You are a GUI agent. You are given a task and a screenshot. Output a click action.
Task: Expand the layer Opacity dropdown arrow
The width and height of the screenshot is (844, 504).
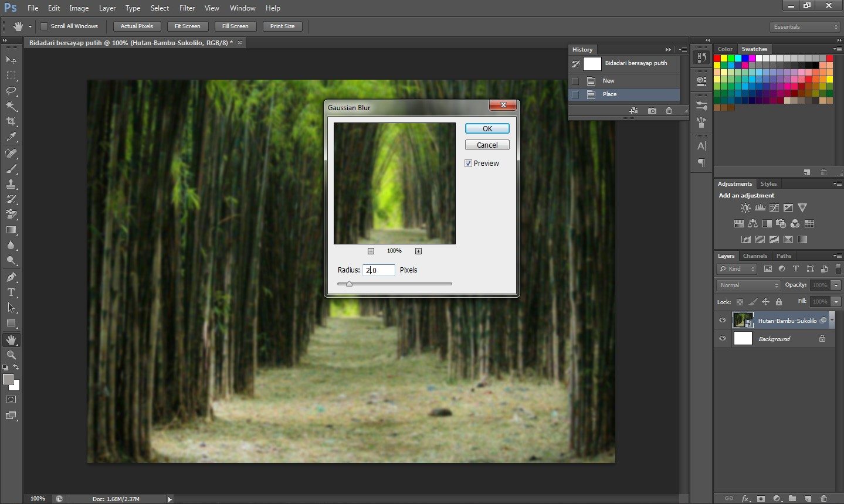click(x=836, y=285)
